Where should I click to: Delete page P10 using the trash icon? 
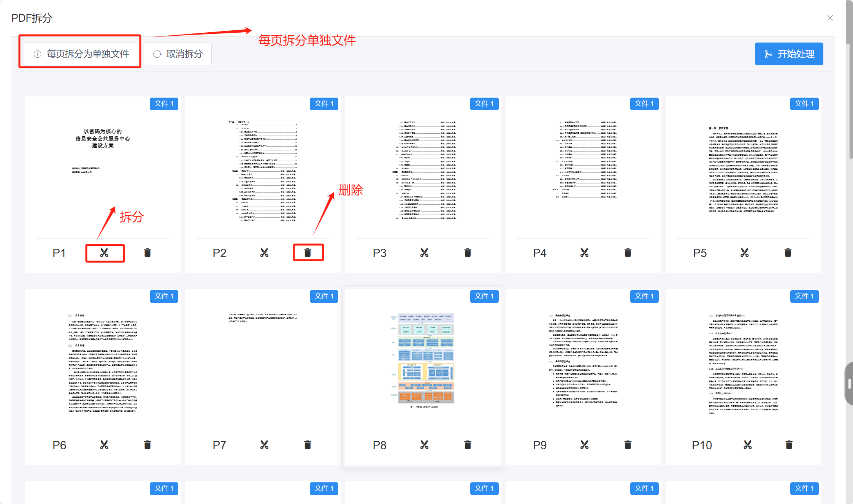(x=789, y=445)
